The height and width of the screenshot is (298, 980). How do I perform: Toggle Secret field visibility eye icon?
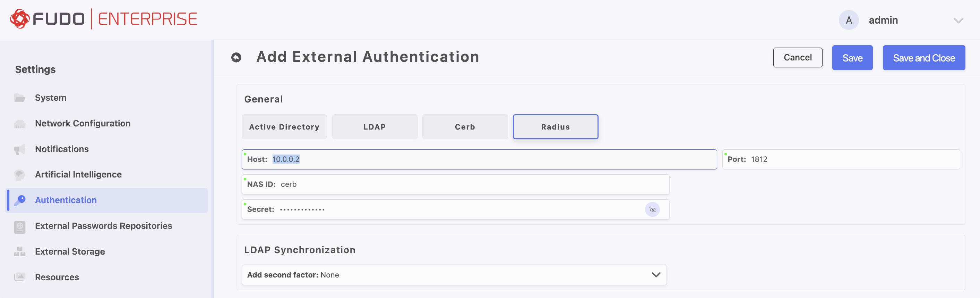pos(652,209)
